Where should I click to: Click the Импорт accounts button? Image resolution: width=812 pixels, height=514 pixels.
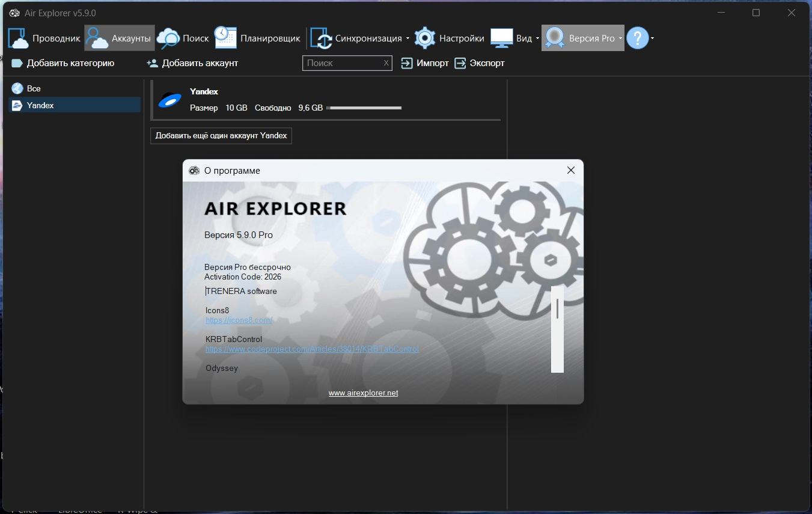click(x=425, y=63)
